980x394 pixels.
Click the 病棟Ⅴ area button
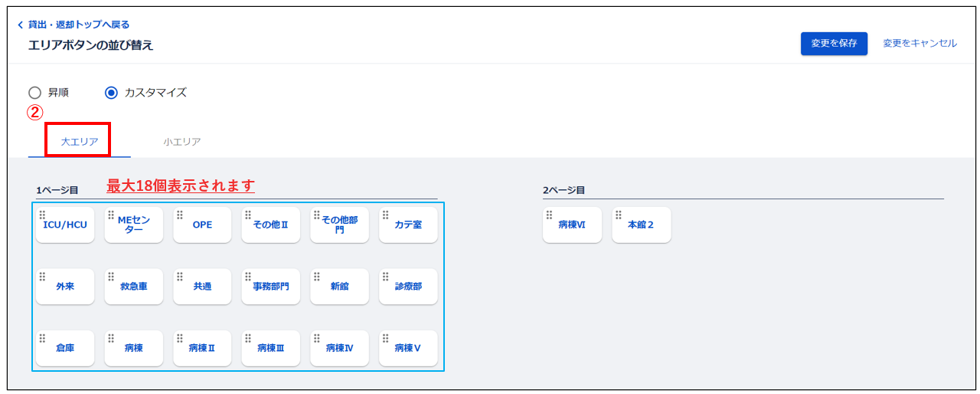tap(408, 348)
